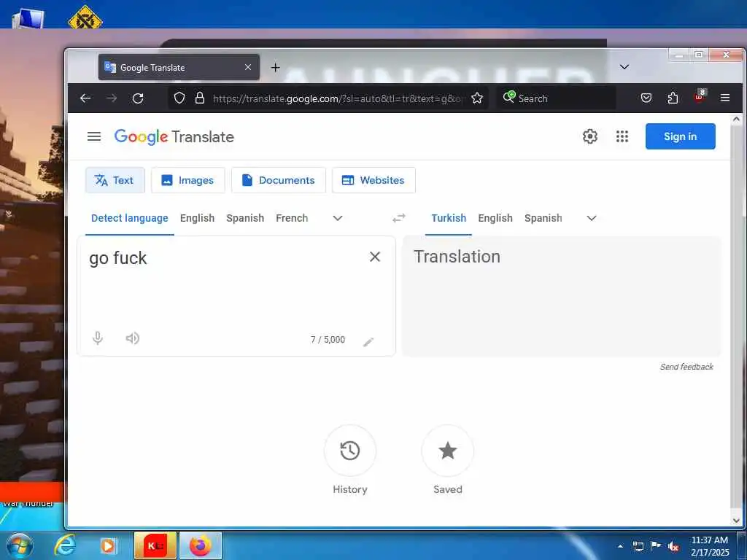Open the Firefox extensions menu
The width and height of the screenshot is (747, 560).
point(673,98)
